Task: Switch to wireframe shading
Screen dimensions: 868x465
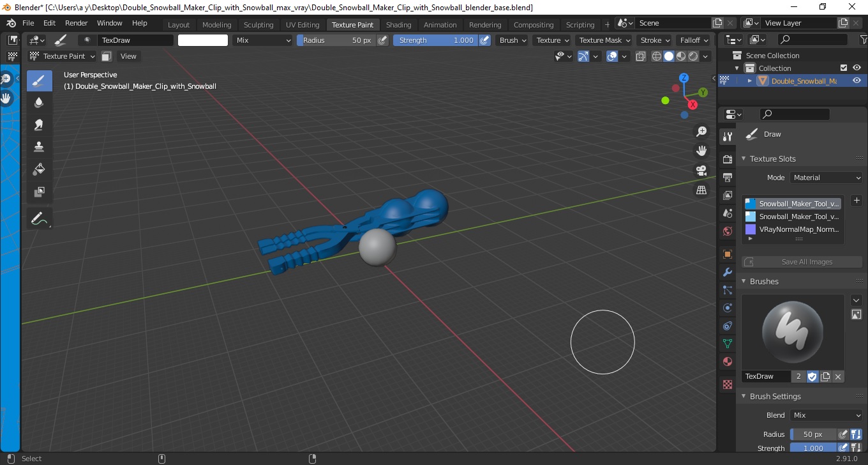Action: [x=657, y=56]
